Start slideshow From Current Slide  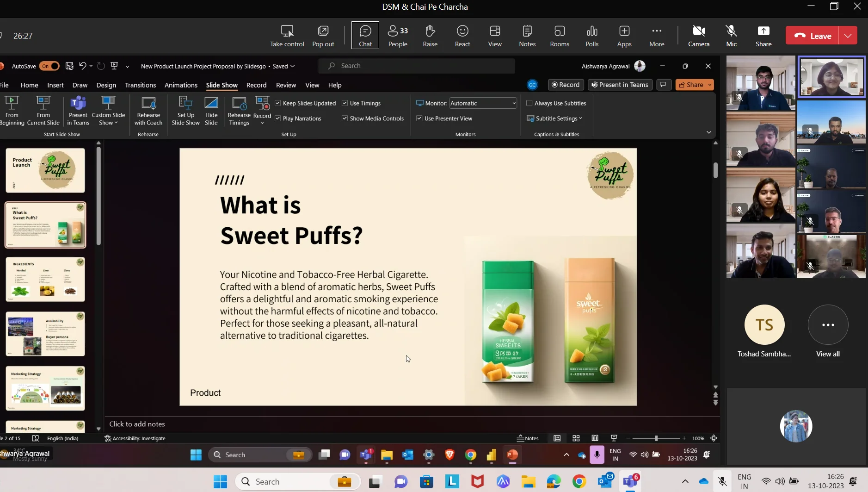43,111
